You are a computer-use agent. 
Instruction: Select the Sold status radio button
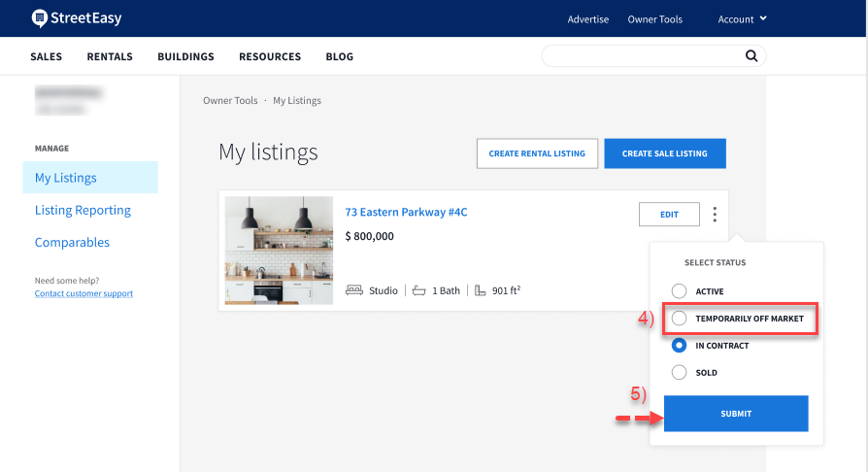pyautogui.click(x=680, y=372)
